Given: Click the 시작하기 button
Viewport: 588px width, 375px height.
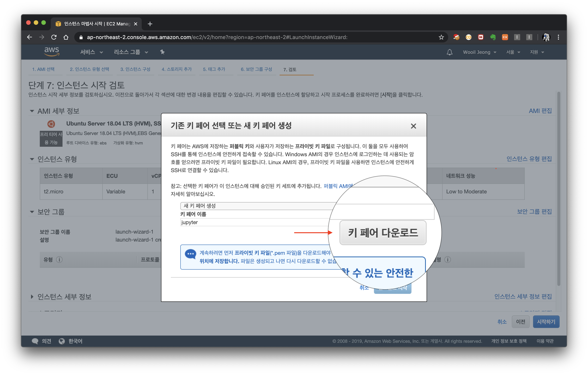Looking at the screenshot, I should tap(546, 322).
